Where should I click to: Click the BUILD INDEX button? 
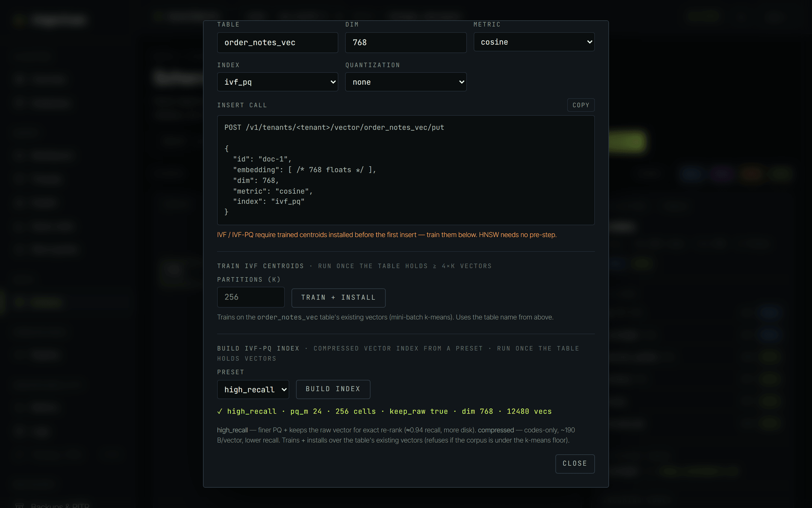coord(333,389)
